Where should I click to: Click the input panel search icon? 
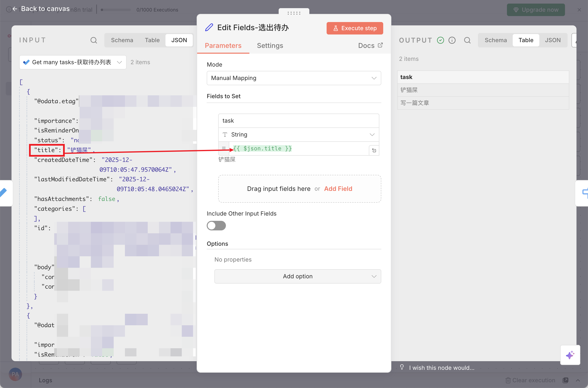pos(94,40)
